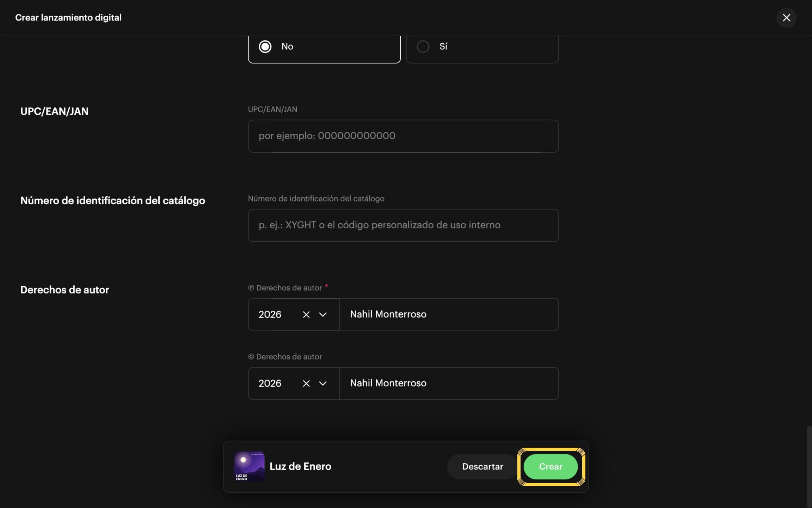Click the Descartar button

point(482,467)
